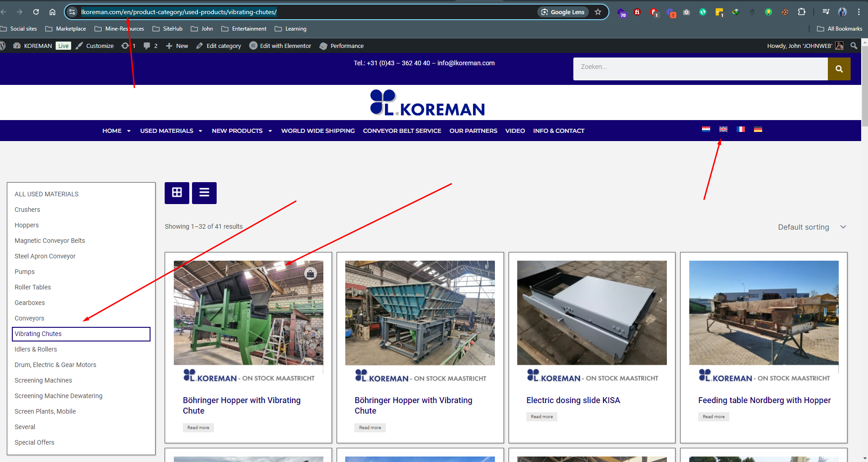The width and height of the screenshot is (868, 462).
Task: Open INFO & CONTACT menu item
Action: (558, 131)
